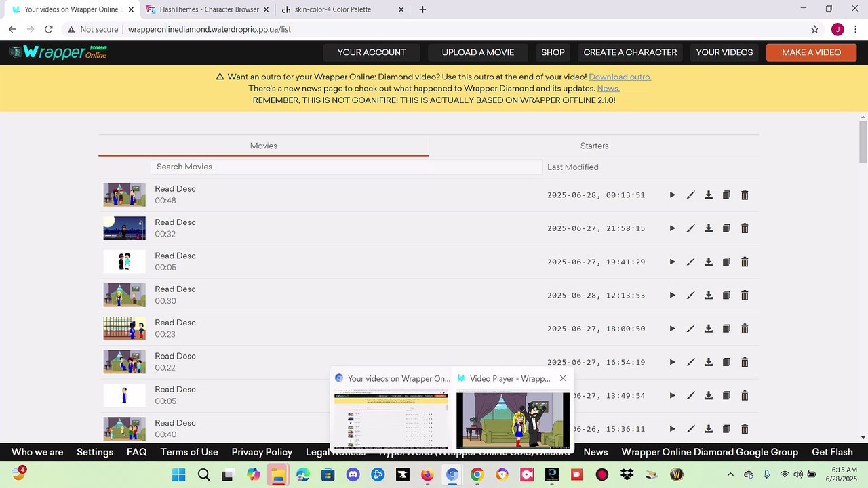The height and width of the screenshot is (488, 868).
Task: Switch to the Starters tab
Action: 594,146
